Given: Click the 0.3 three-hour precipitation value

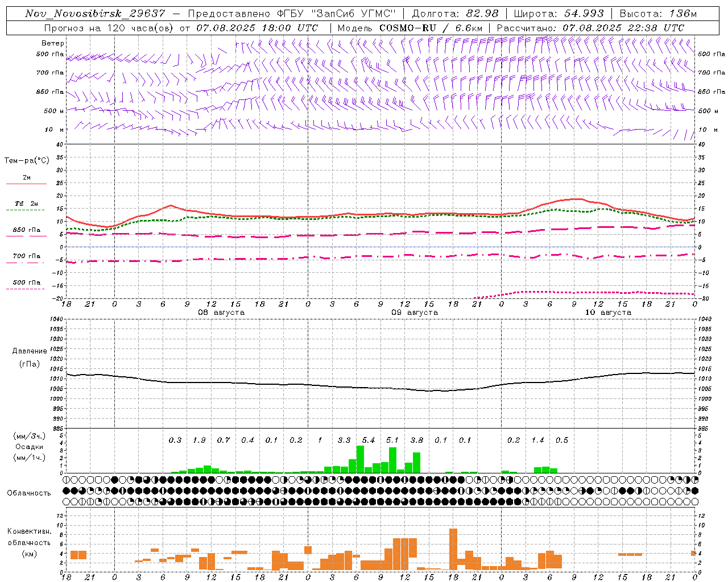Looking at the screenshot, I should (175, 440).
